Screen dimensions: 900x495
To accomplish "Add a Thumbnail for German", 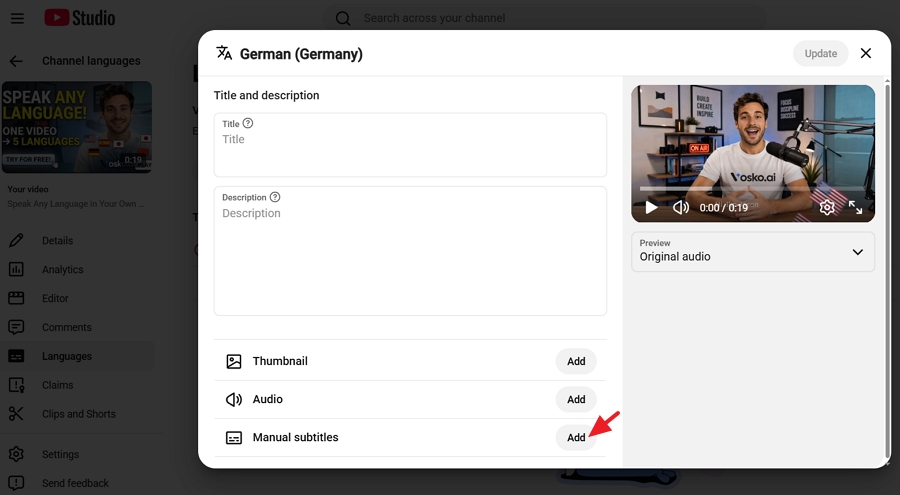I will (576, 361).
